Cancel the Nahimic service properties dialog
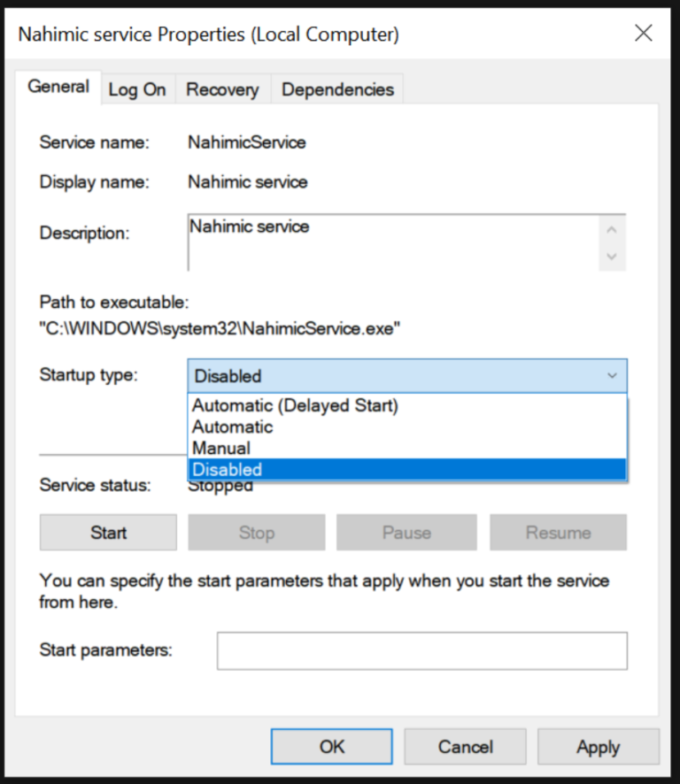 [x=465, y=747]
